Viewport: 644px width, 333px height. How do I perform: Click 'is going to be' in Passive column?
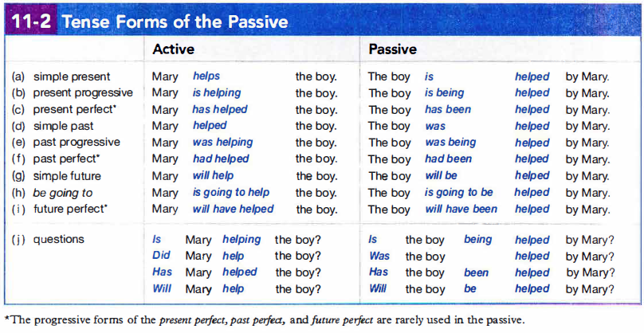pos(459,193)
